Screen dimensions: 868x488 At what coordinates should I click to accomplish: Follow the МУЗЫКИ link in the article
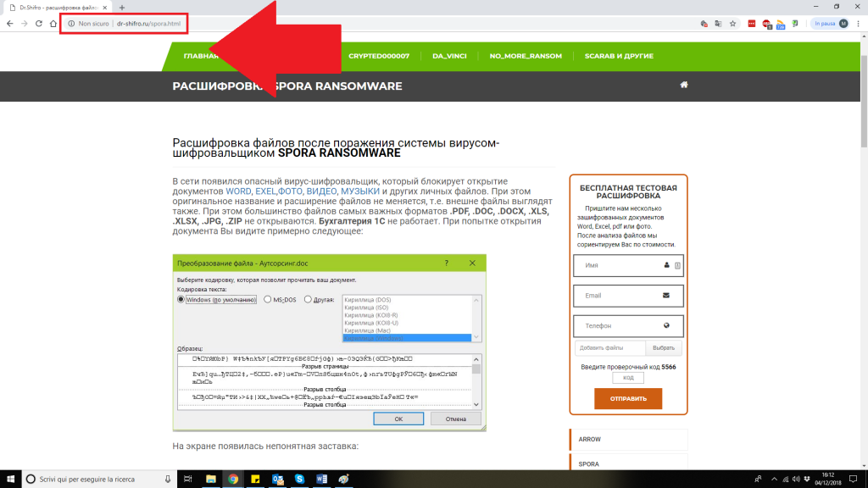[359, 191]
